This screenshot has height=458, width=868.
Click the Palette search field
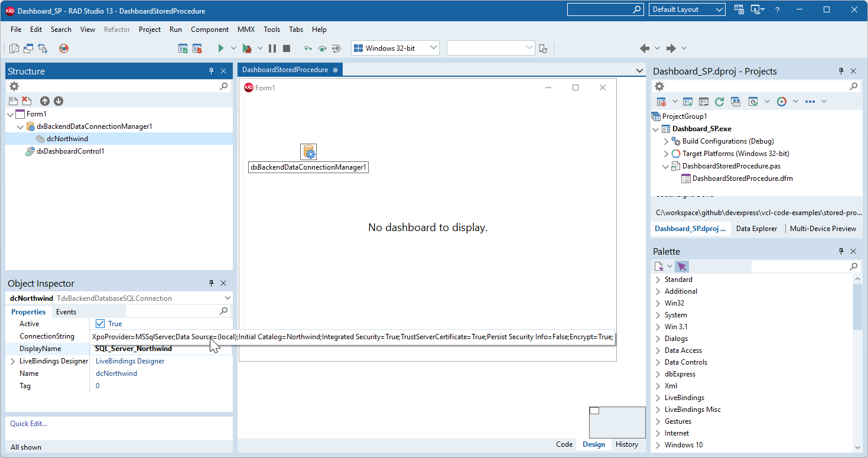805,267
